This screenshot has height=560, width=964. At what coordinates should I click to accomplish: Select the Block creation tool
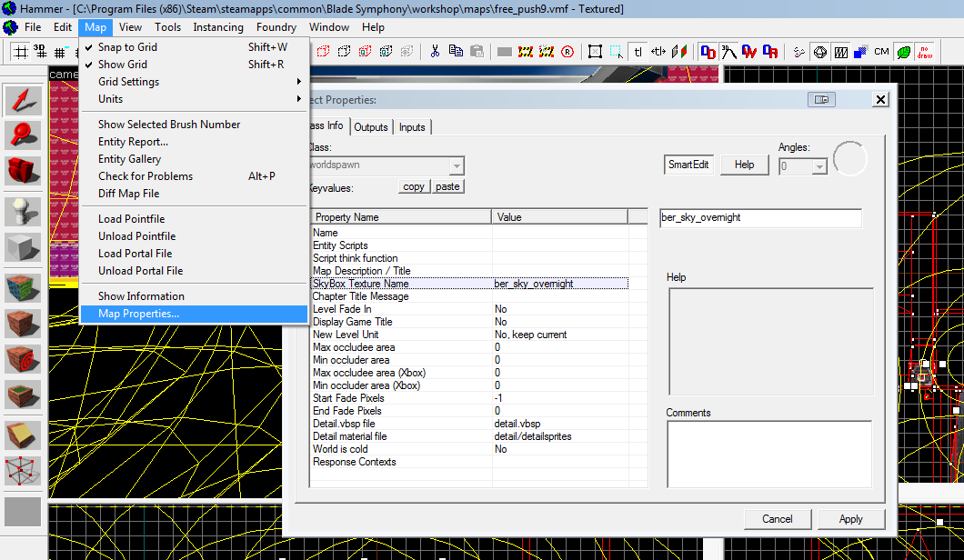(23, 247)
